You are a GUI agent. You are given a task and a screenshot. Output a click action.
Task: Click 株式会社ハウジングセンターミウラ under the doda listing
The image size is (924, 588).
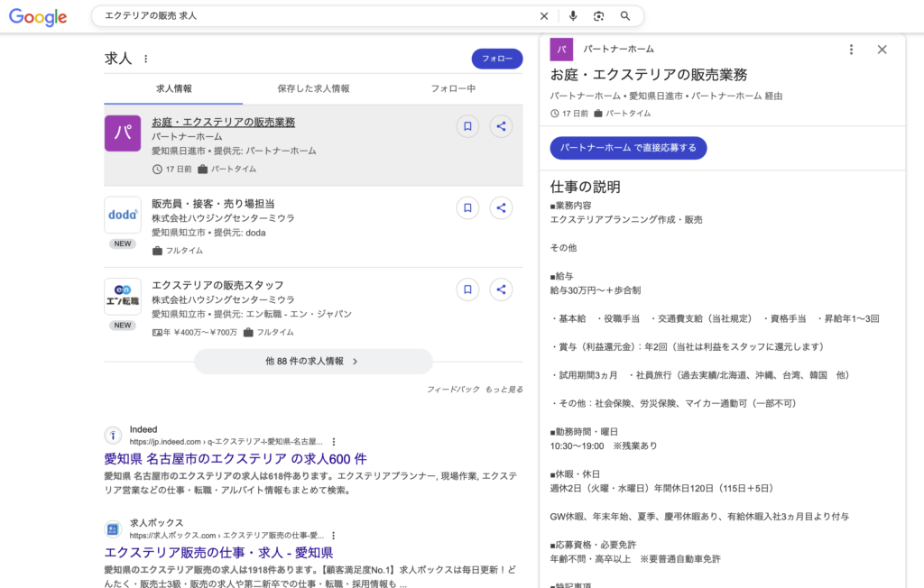[x=224, y=218]
